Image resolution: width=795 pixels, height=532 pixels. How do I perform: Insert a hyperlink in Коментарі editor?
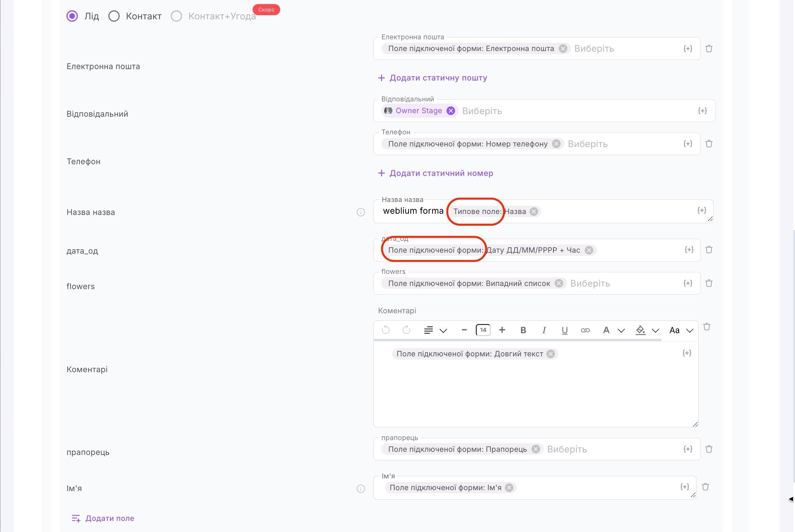[585, 330]
